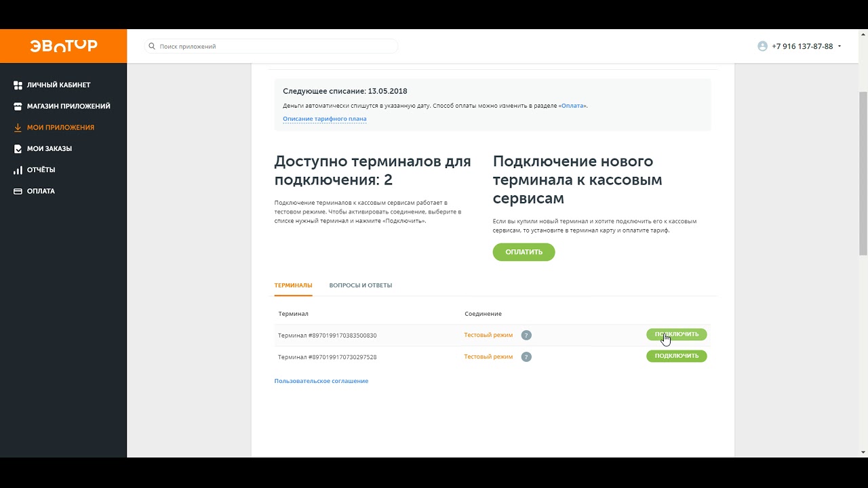Click the green Оплатить button
The image size is (868, 488).
[524, 252]
